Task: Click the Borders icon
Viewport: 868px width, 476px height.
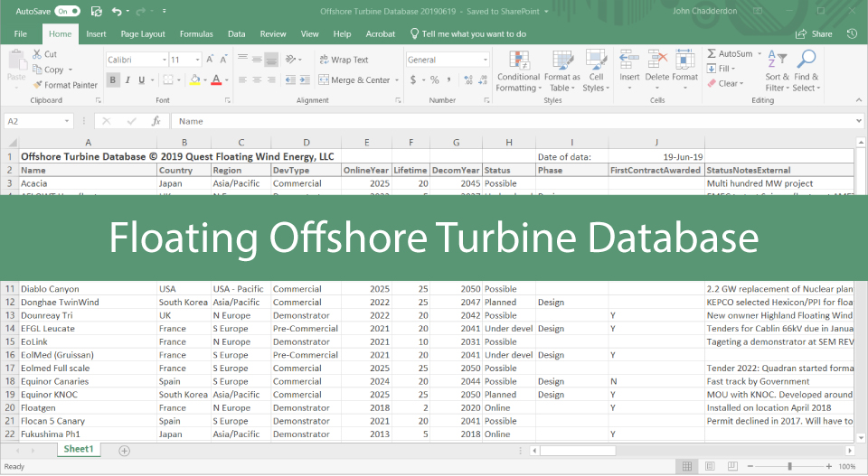Action: tap(168, 80)
